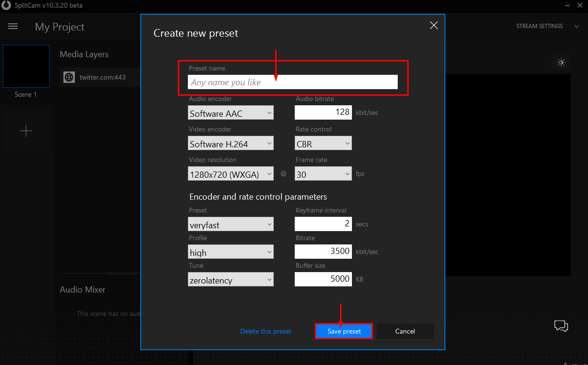Open the Rate control dropdown
The width and height of the screenshot is (588, 365).
(x=323, y=143)
